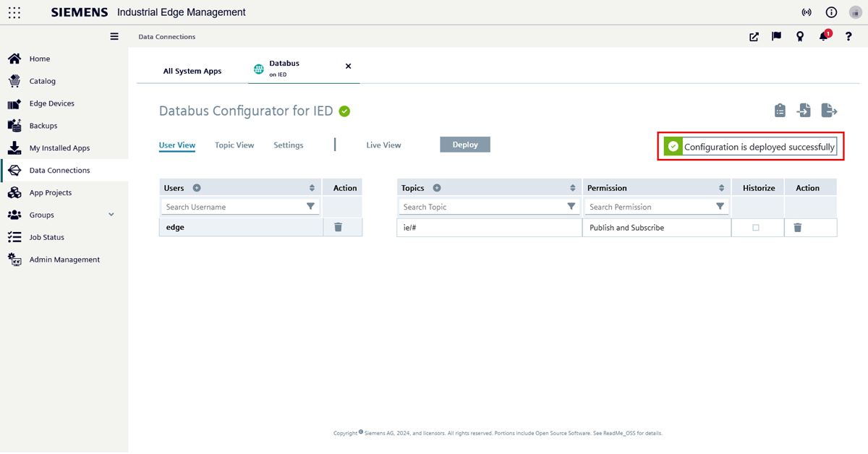This screenshot has width=868, height=454.
Task: Switch to the Topic View tab
Action: click(x=234, y=145)
